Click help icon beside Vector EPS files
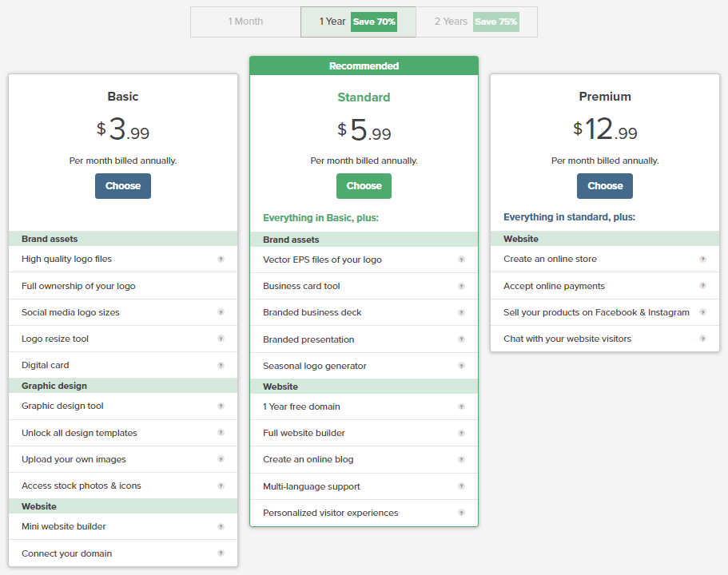 pyautogui.click(x=461, y=260)
